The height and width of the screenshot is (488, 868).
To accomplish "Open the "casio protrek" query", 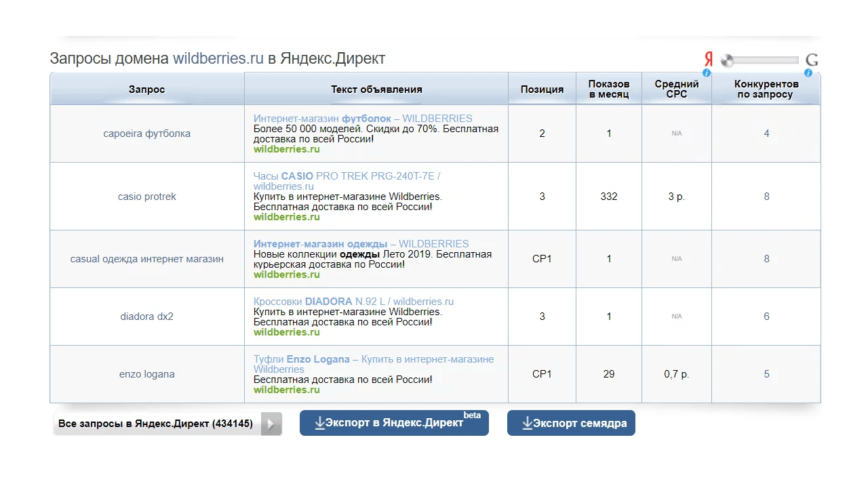I will click(147, 197).
